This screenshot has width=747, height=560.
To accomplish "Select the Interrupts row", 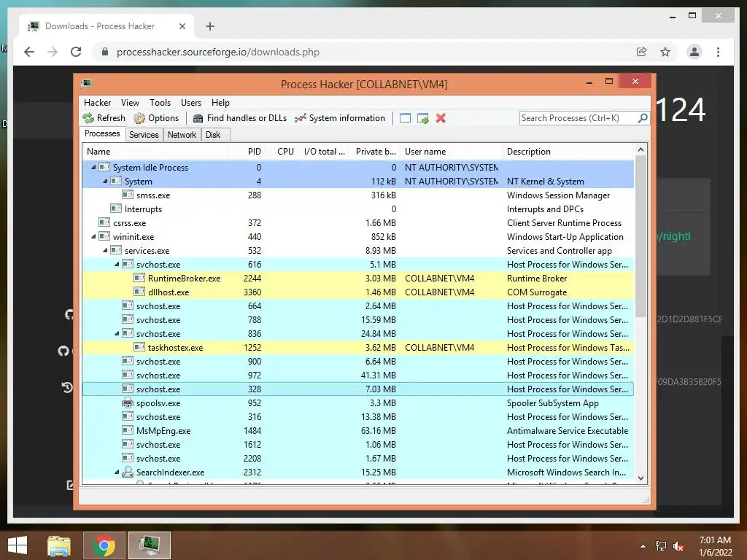I will (x=357, y=209).
